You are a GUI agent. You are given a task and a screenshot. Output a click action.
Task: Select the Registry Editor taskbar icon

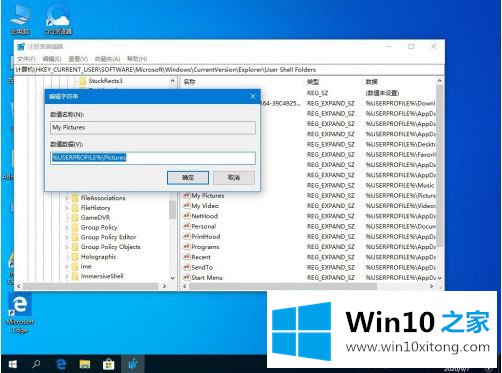click(x=133, y=364)
